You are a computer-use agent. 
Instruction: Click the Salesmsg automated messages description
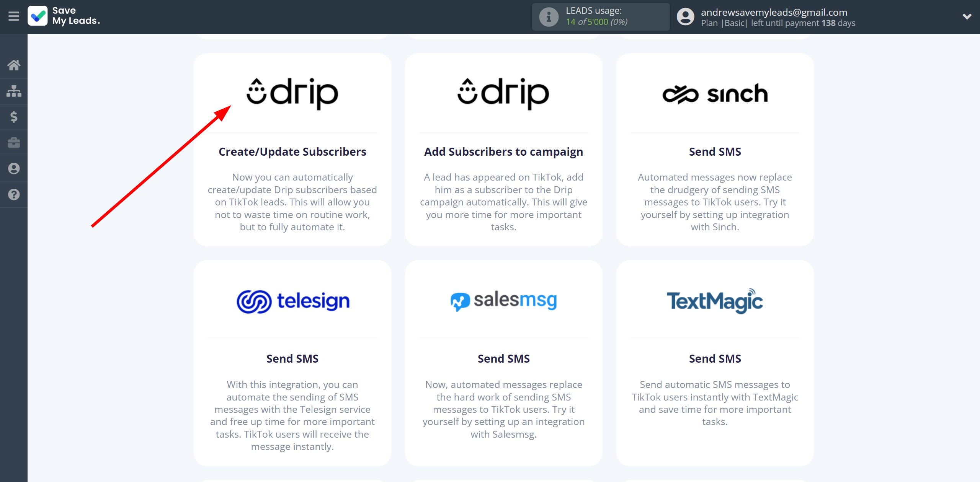(503, 409)
